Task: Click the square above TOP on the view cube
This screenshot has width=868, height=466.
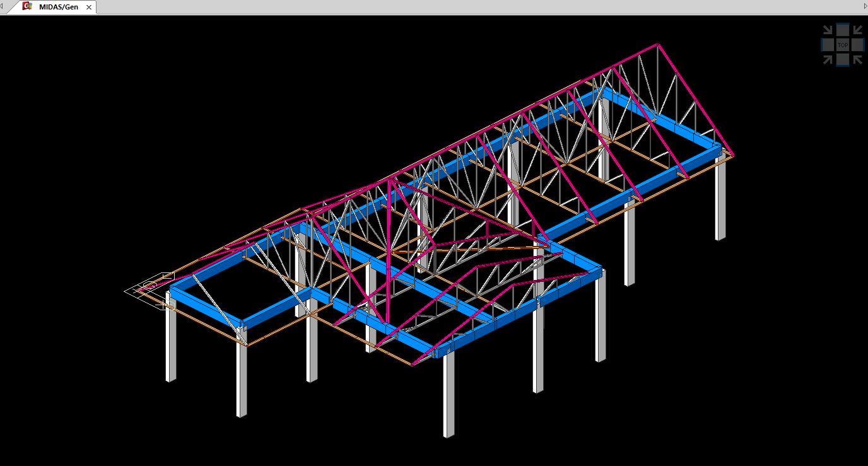Action: coord(843,30)
